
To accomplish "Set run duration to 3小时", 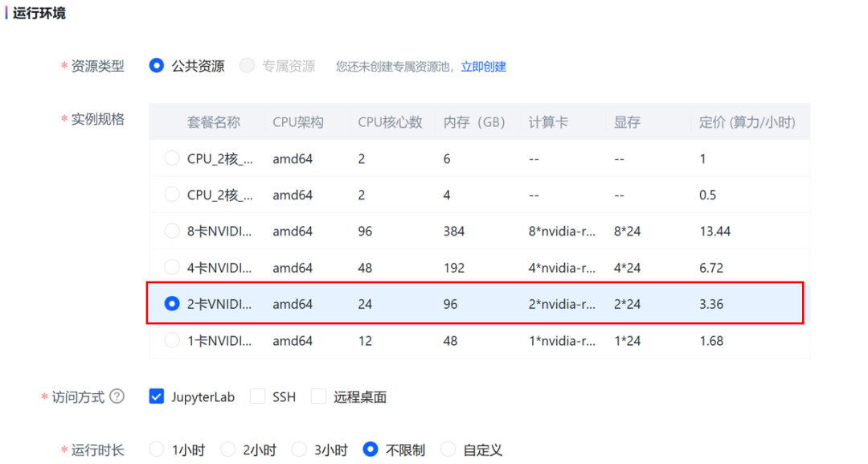I will click(x=298, y=450).
